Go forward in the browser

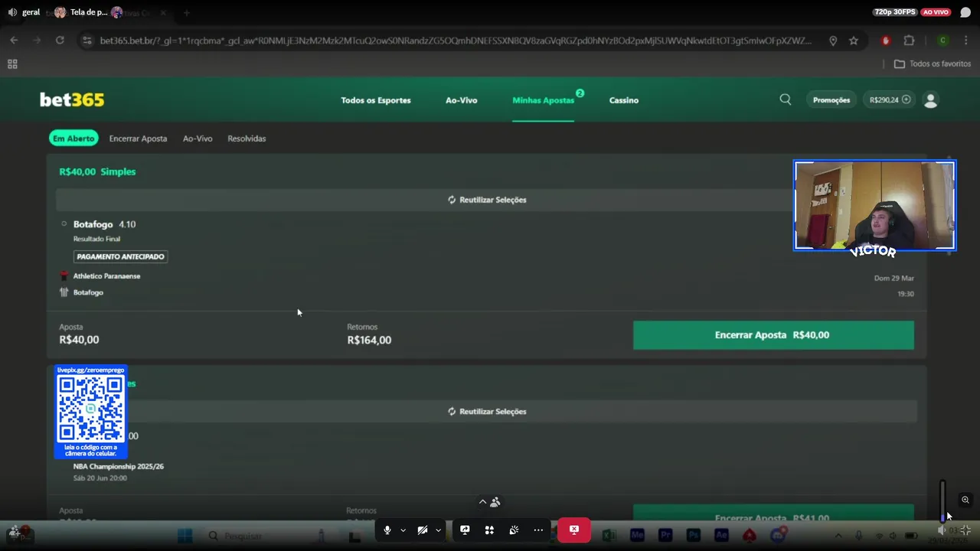(x=36, y=41)
